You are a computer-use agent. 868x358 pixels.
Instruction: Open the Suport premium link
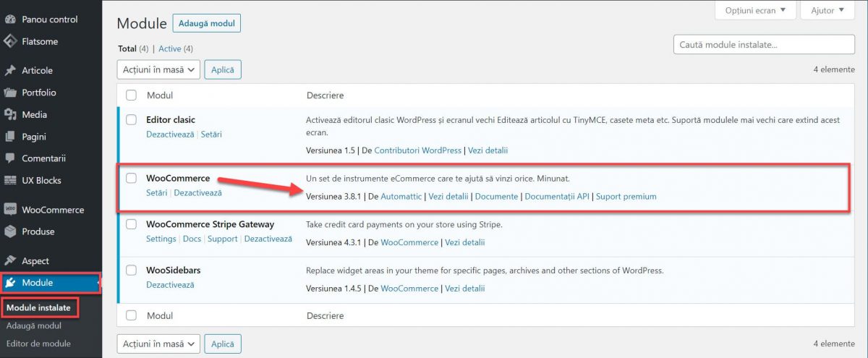[626, 196]
